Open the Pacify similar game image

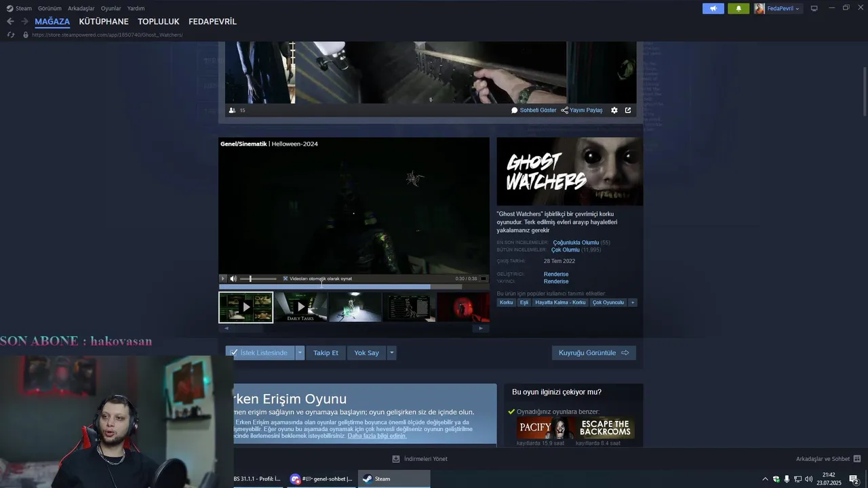pos(545,428)
